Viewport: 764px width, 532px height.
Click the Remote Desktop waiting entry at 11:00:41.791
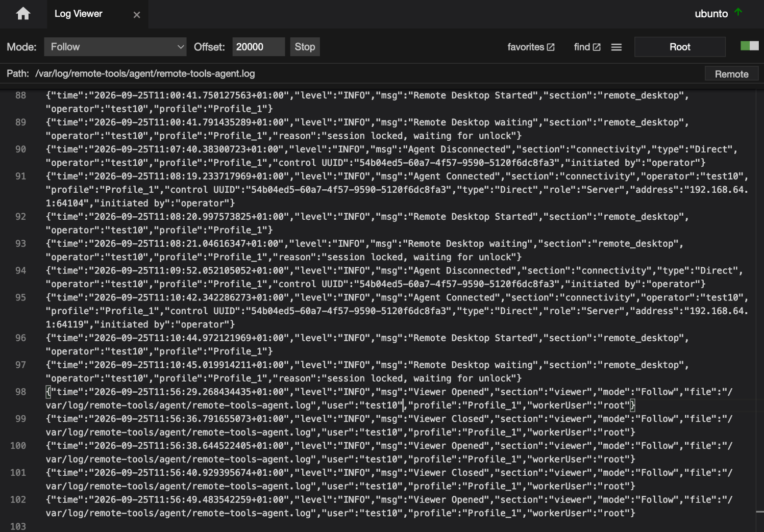[x=367, y=129]
